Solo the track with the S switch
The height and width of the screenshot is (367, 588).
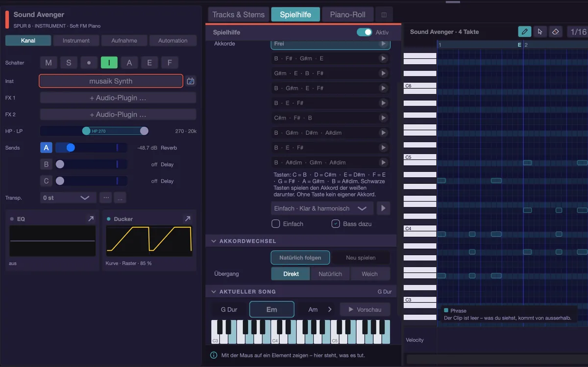point(69,63)
